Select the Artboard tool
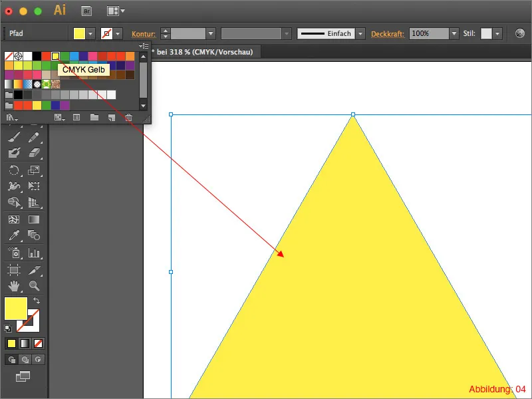The width and height of the screenshot is (532, 399). point(14,270)
